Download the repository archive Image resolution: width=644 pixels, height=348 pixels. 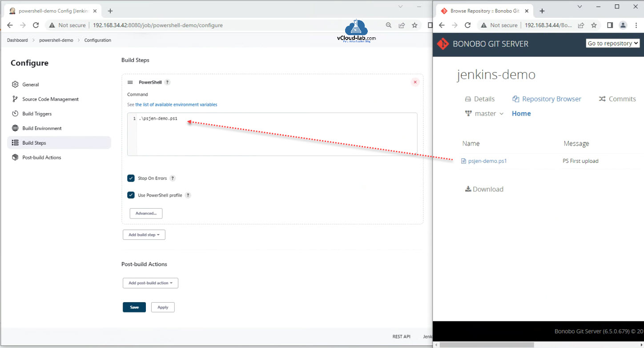pyautogui.click(x=484, y=189)
